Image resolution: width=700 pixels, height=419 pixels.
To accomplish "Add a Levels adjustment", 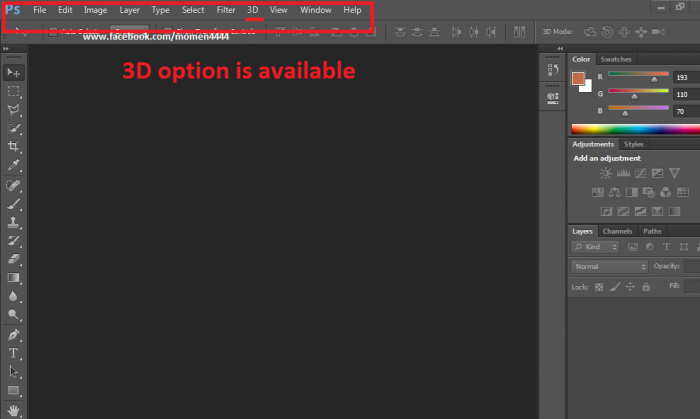I will click(623, 173).
